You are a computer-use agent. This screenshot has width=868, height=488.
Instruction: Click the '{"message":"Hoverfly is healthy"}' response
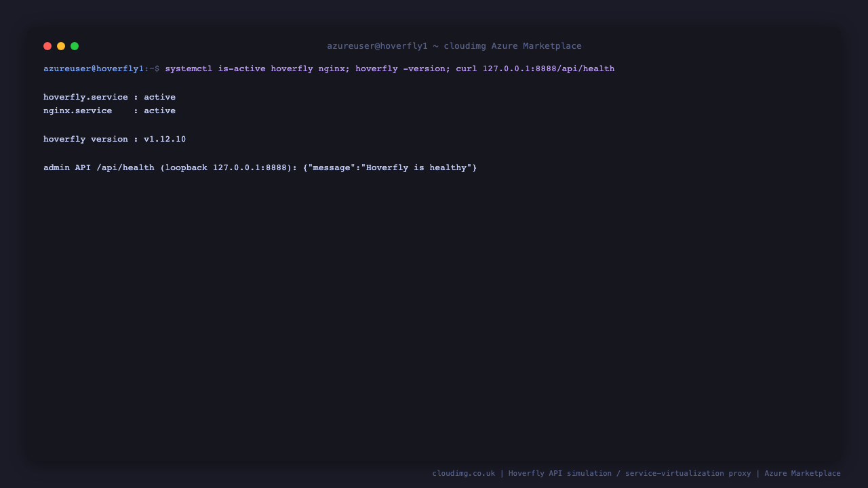click(390, 167)
